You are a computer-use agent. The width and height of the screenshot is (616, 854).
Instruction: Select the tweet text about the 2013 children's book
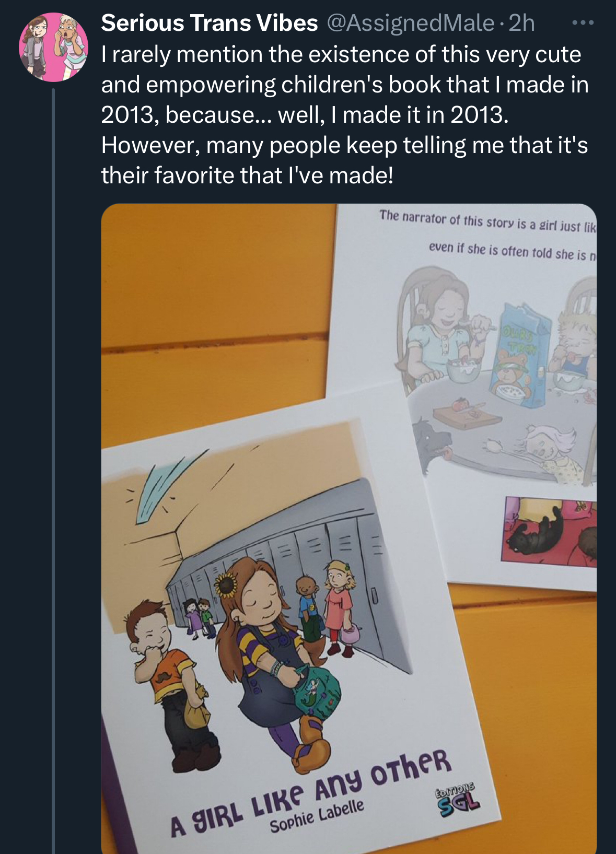[x=345, y=115]
